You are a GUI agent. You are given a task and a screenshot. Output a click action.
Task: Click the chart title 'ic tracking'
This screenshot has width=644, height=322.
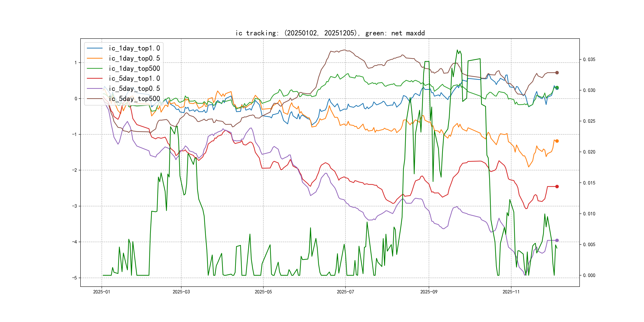coord(330,33)
